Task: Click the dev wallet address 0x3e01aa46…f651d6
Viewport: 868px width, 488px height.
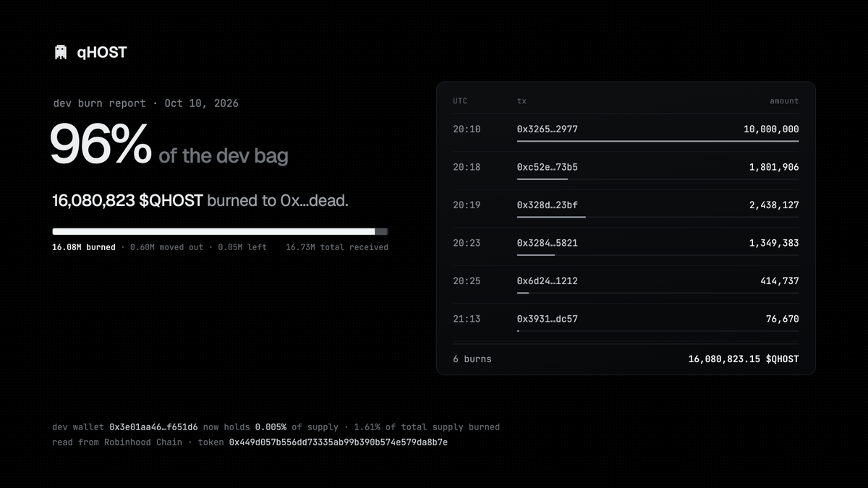Action: coord(153,427)
